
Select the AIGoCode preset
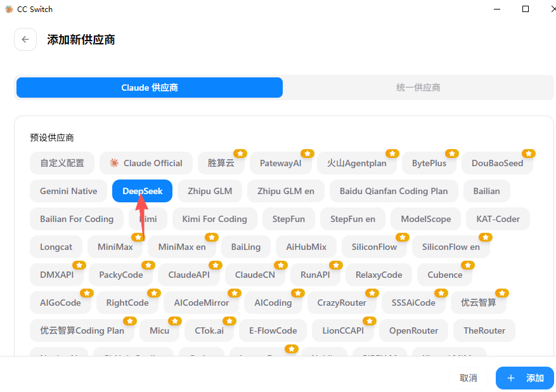tap(60, 303)
